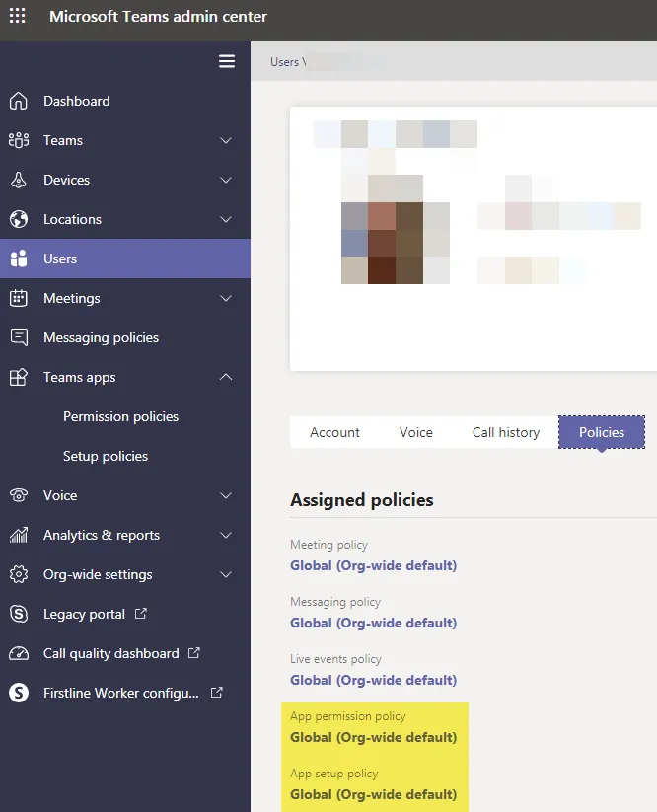Click external link icon beside Legacy portal
The height and width of the screenshot is (812, 657).
point(141,614)
